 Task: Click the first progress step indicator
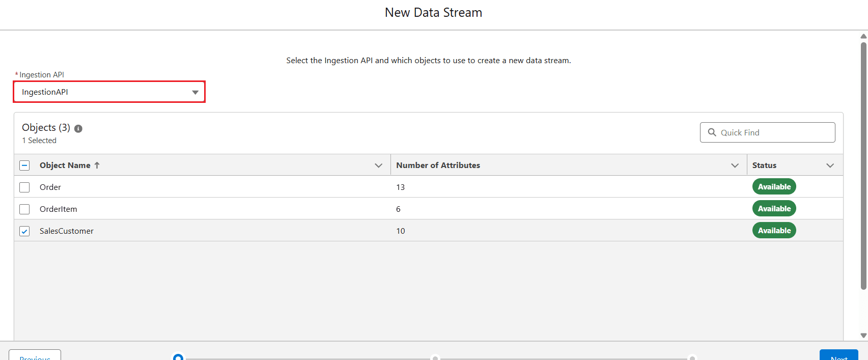(x=178, y=357)
